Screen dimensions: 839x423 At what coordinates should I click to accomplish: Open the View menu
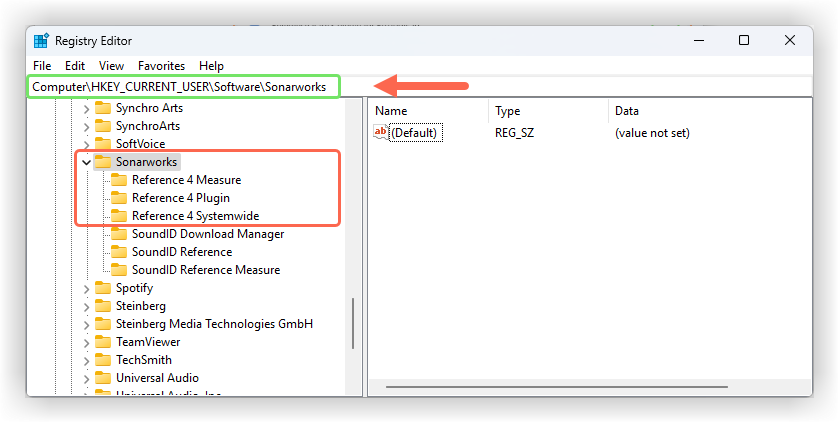tap(111, 66)
